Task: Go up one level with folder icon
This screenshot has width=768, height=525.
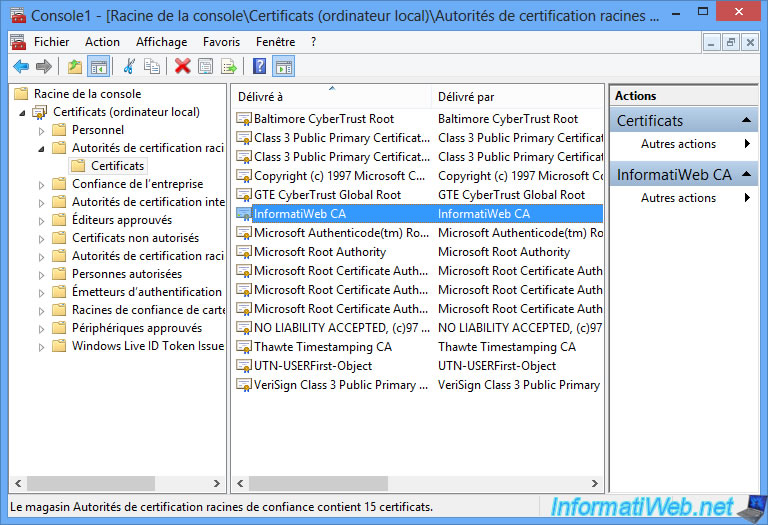Action: pos(75,66)
